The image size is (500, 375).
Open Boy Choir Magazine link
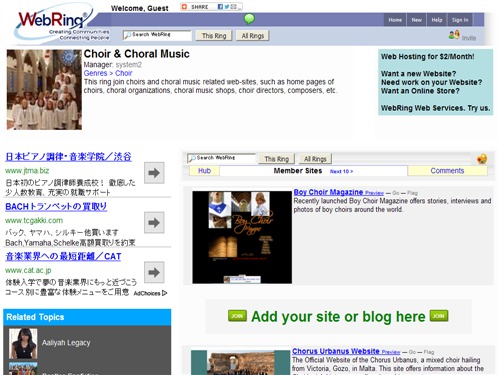(328, 192)
